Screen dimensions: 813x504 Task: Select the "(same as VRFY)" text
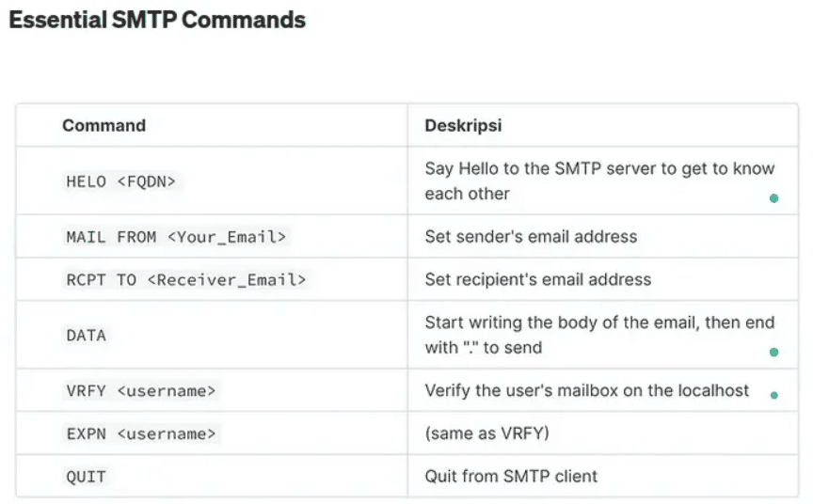click(x=486, y=433)
